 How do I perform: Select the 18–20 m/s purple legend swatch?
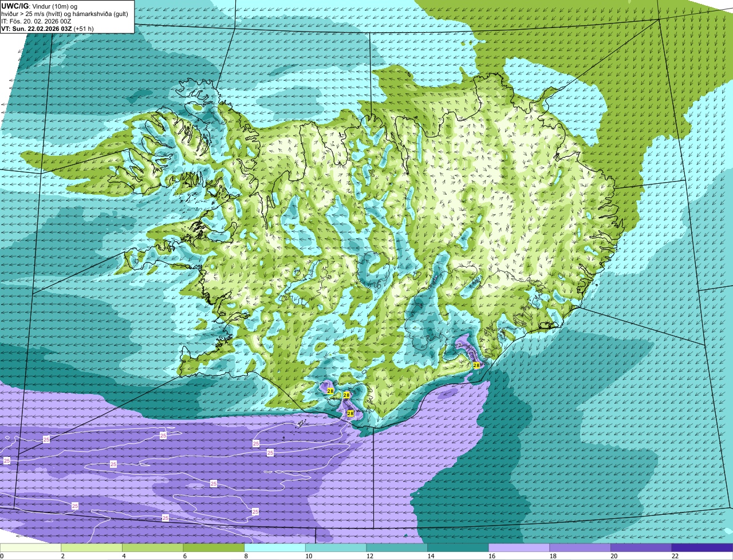[580, 547]
